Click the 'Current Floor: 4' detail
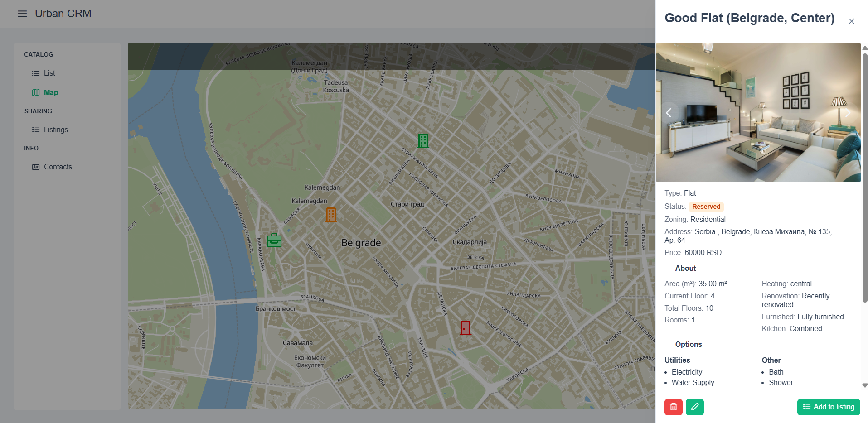Image resolution: width=868 pixels, height=423 pixels. [689, 296]
